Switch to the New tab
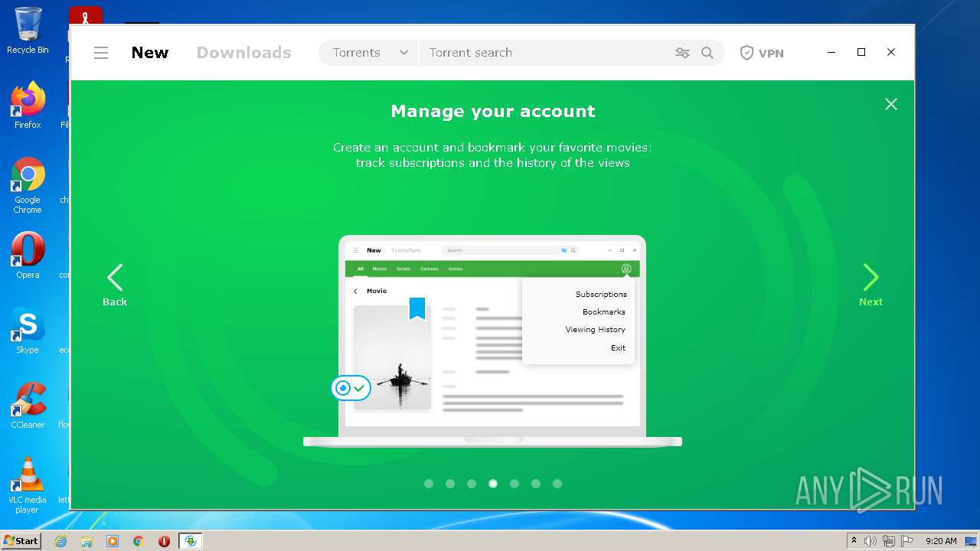This screenshot has width=980, height=551. [x=150, y=53]
